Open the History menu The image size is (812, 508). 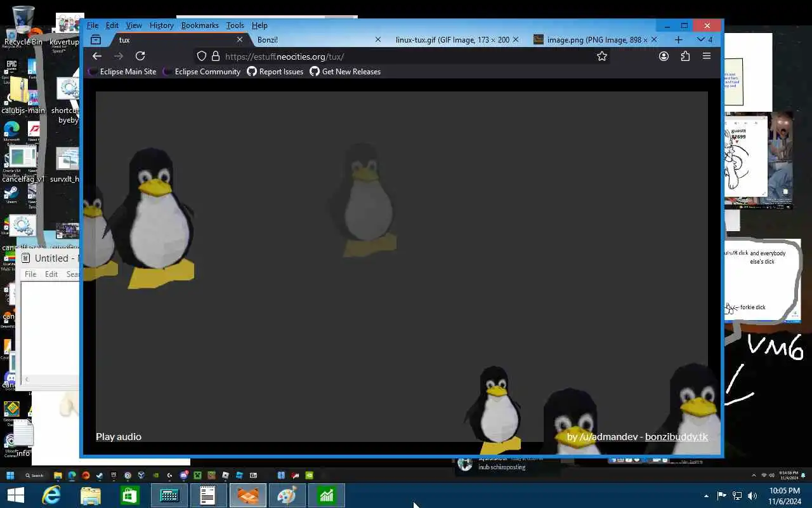pos(161,25)
